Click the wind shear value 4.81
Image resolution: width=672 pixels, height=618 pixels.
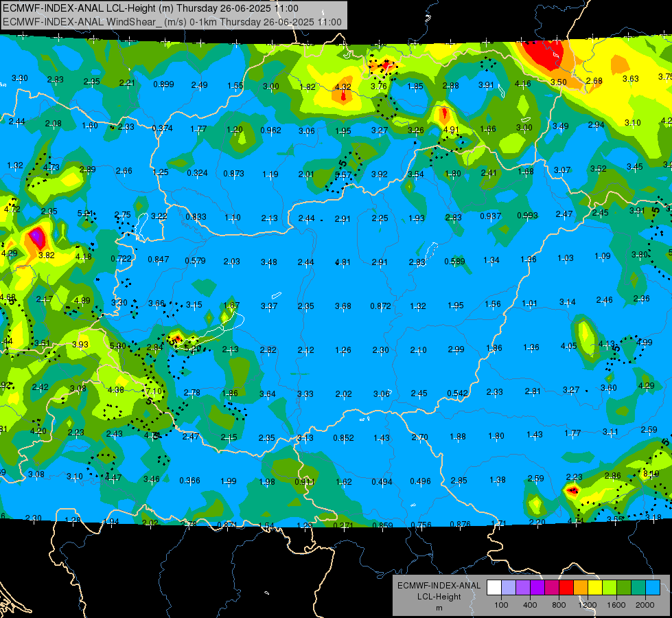point(343,262)
